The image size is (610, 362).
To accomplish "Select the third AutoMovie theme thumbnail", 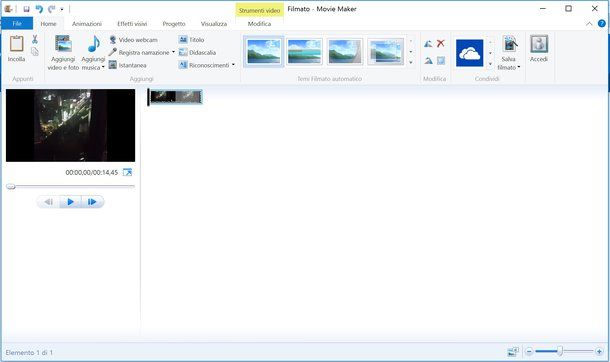I will (345, 51).
